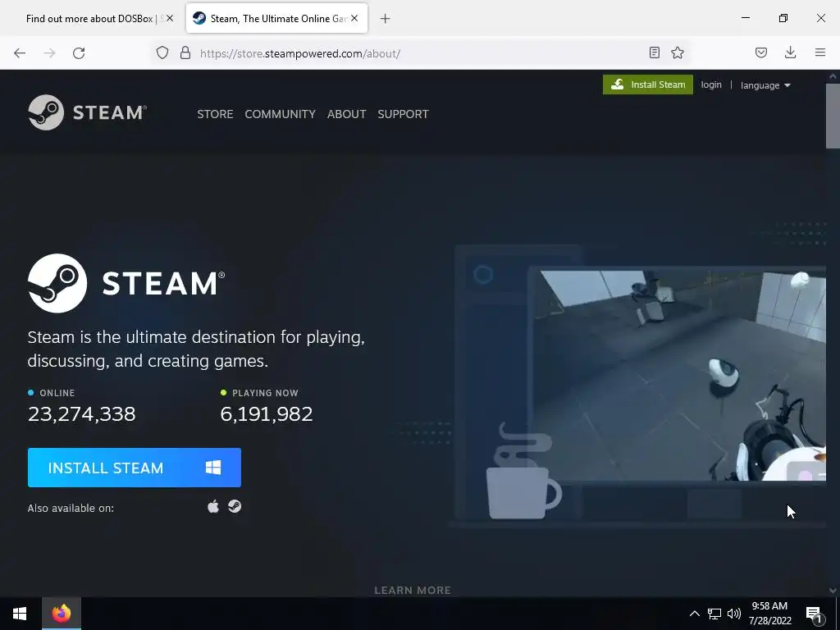The width and height of the screenshot is (840, 630).
Task: Reload the current page
Action: 79,53
